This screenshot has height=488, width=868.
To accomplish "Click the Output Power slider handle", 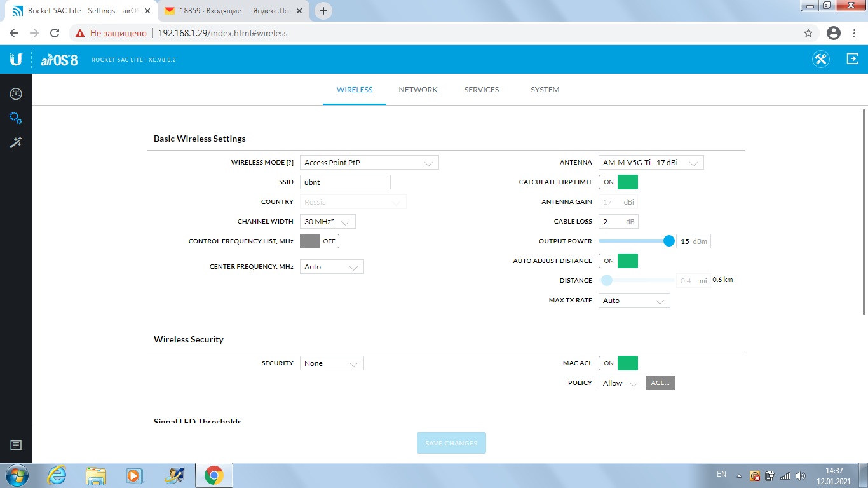I will tap(668, 241).
